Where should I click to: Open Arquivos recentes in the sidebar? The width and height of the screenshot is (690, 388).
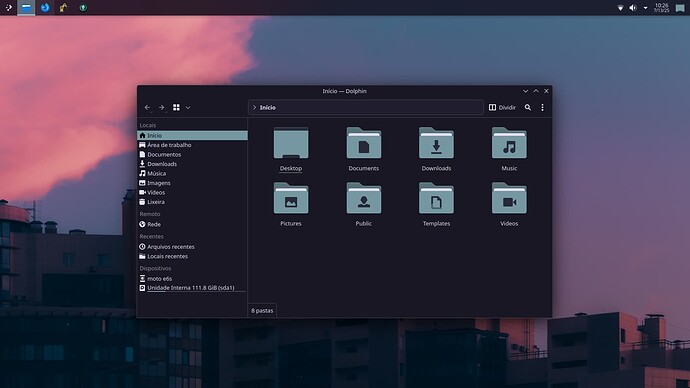(x=192, y=247)
